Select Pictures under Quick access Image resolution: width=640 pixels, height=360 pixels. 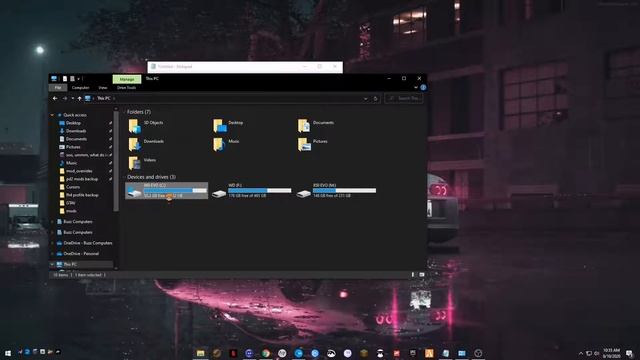70,147
